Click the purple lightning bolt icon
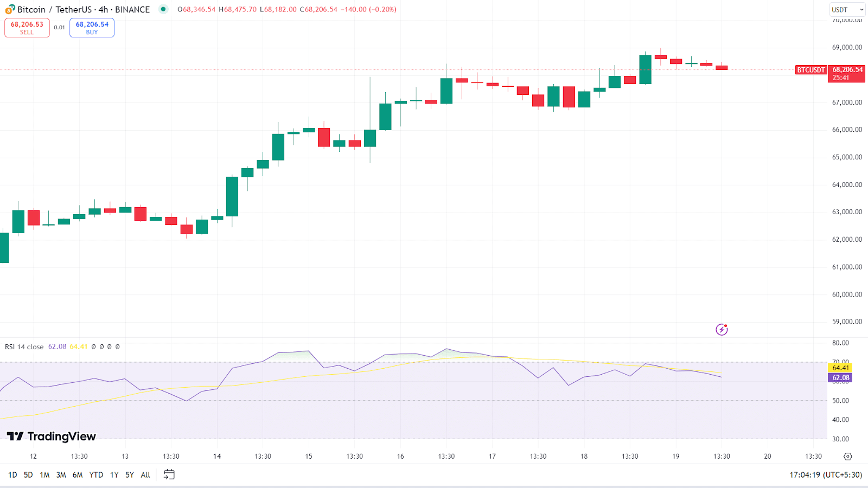The width and height of the screenshot is (868, 488). click(722, 329)
